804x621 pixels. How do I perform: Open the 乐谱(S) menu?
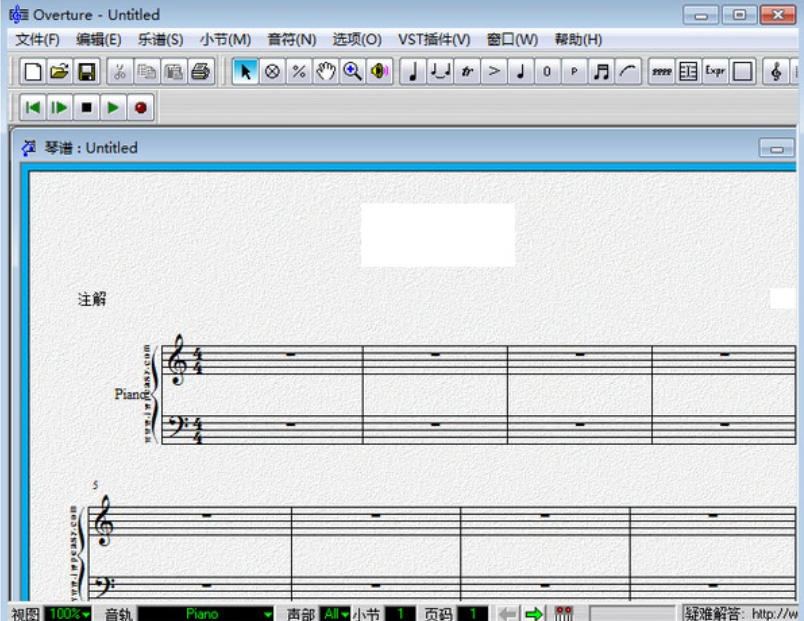(160, 40)
